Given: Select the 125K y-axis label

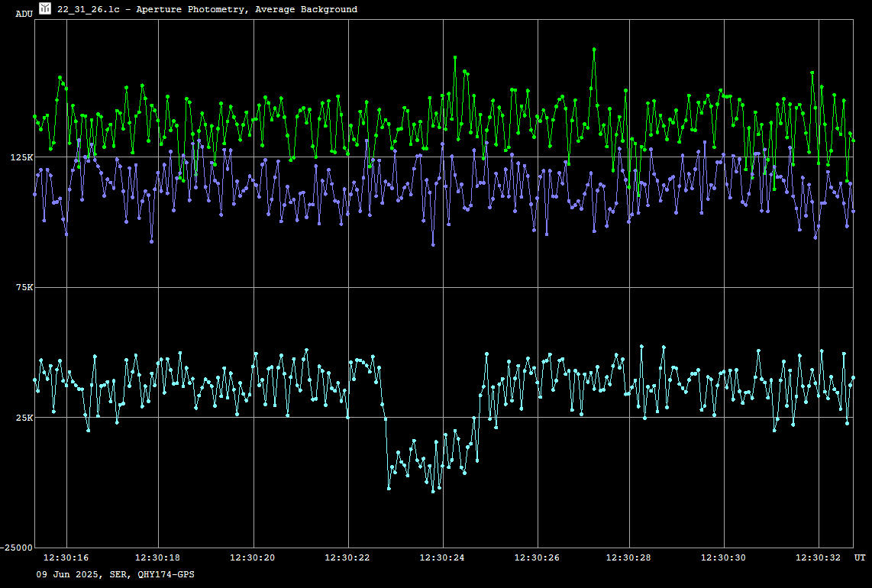Looking at the screenshot, I should 21,157.
